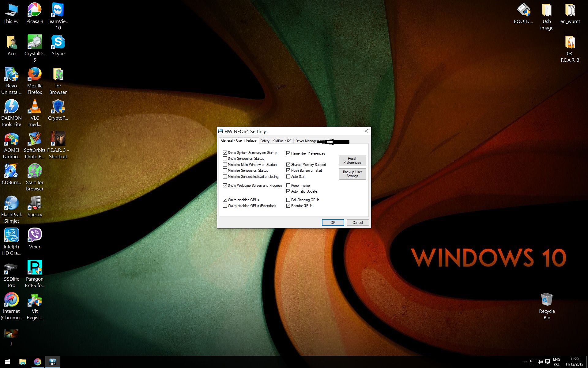Open the Viber desktop shortcut
This screenshot has height=368, width=588.
point(35,236)
